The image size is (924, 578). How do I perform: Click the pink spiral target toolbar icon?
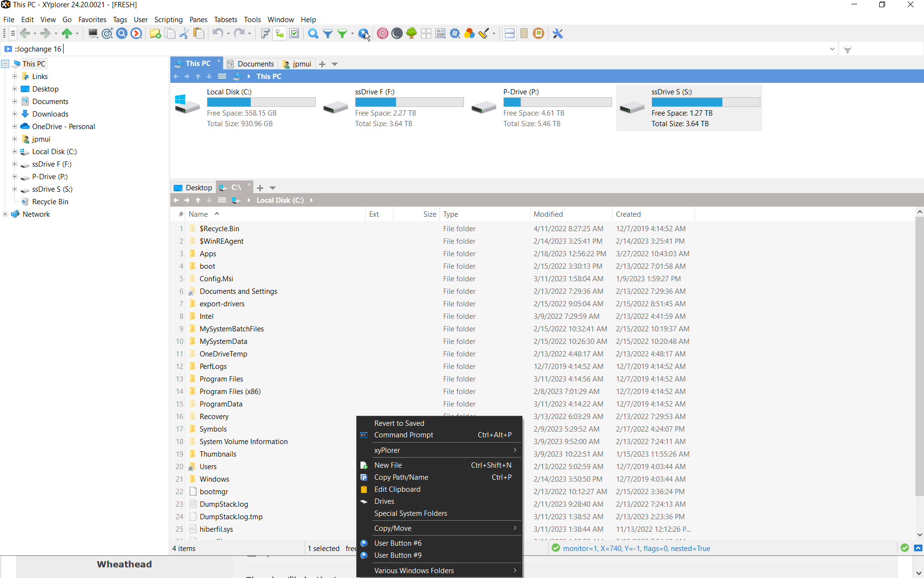pos(383,33)
